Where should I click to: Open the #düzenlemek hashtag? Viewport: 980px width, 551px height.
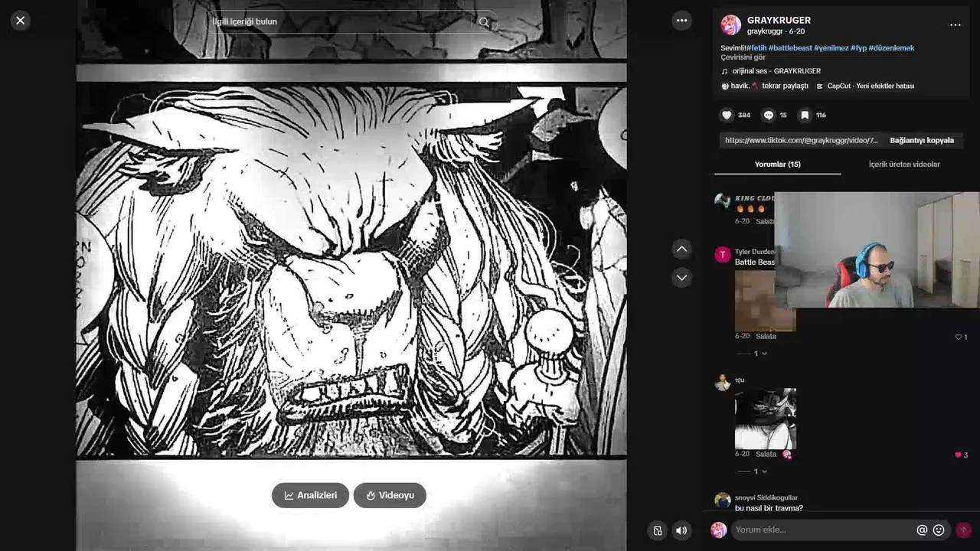tap(891, 48)
